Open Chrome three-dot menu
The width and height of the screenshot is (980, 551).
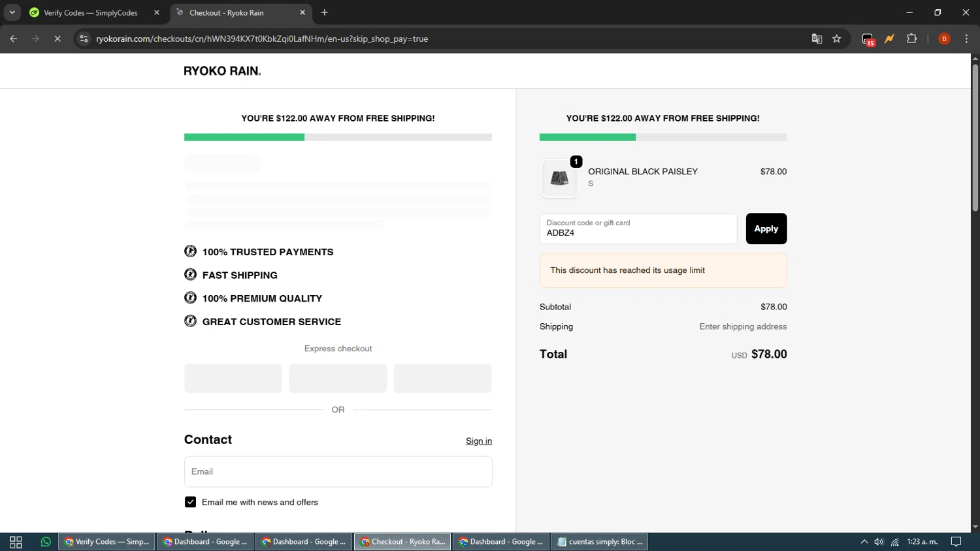966,39
